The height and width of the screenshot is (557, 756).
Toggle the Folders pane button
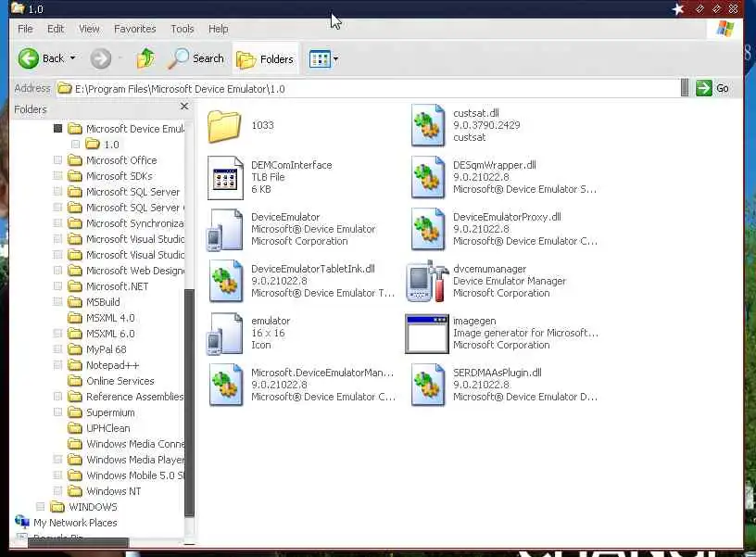point(265,58)
